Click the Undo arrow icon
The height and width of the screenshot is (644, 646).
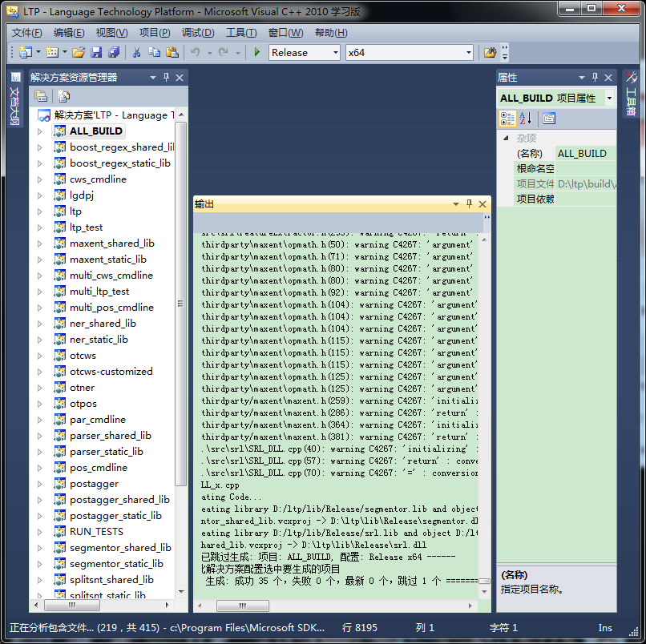pyautogui.click(x=196, y=52)
